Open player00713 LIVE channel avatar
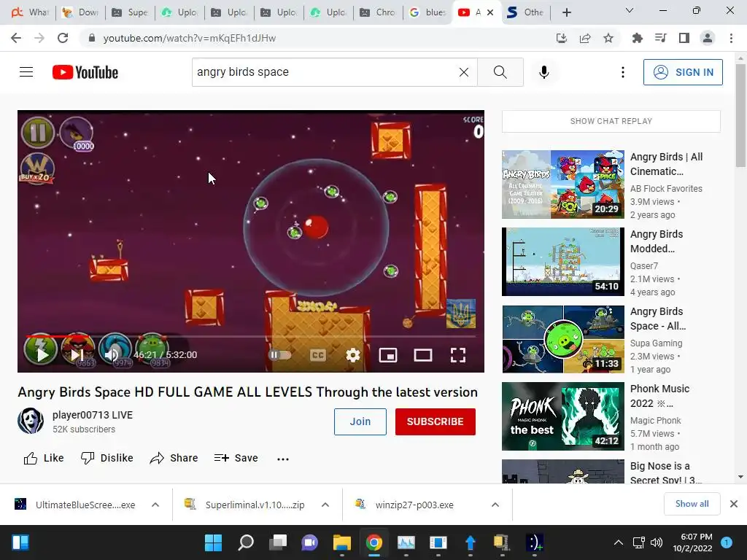 [31, 421]
